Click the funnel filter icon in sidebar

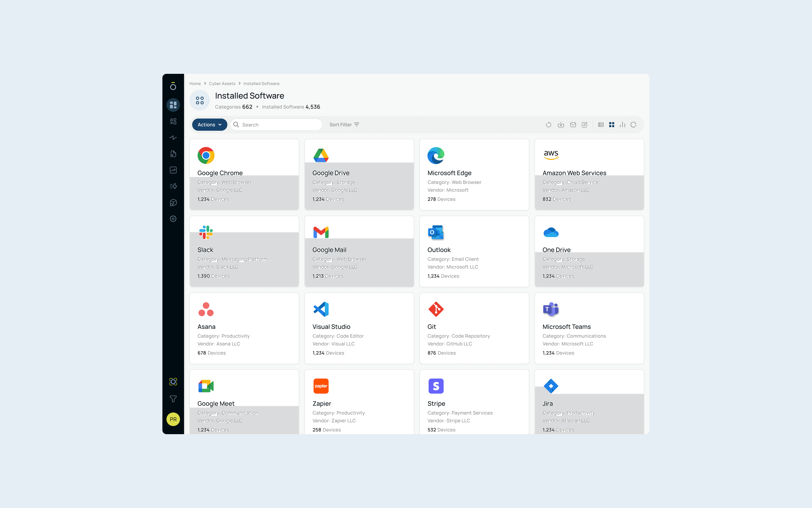coord(173,399)
